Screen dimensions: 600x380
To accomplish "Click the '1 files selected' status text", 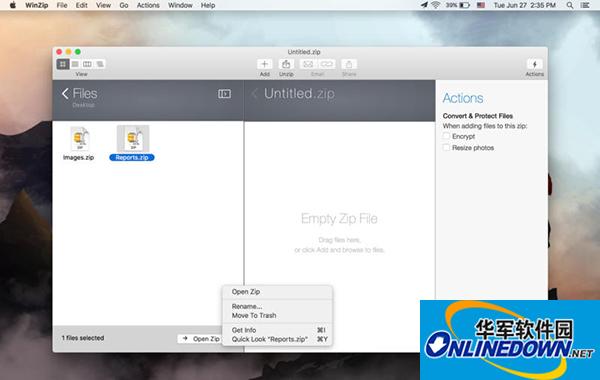I will pyautogui.click(x=83, y=338).
